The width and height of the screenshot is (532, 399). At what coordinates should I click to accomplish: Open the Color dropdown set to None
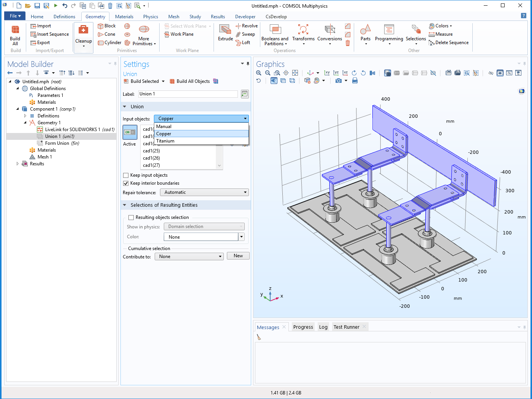point(241,237)
